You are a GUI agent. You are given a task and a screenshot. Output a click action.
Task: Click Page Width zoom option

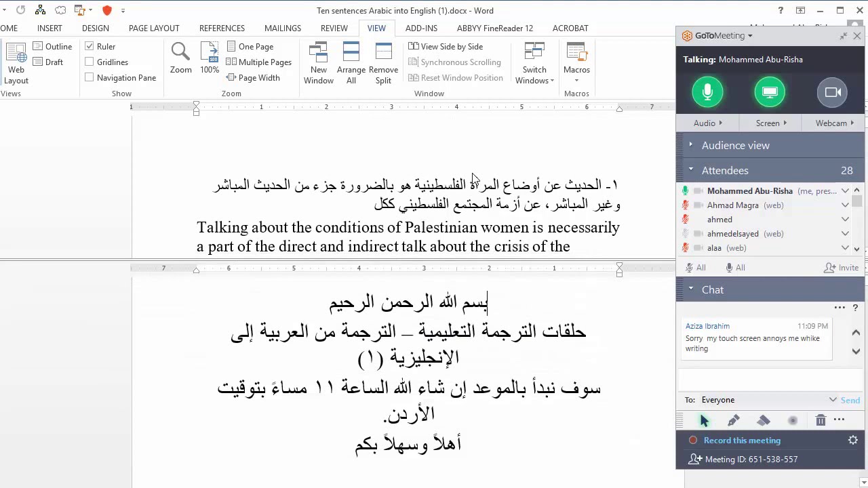(x=253, y=78)
